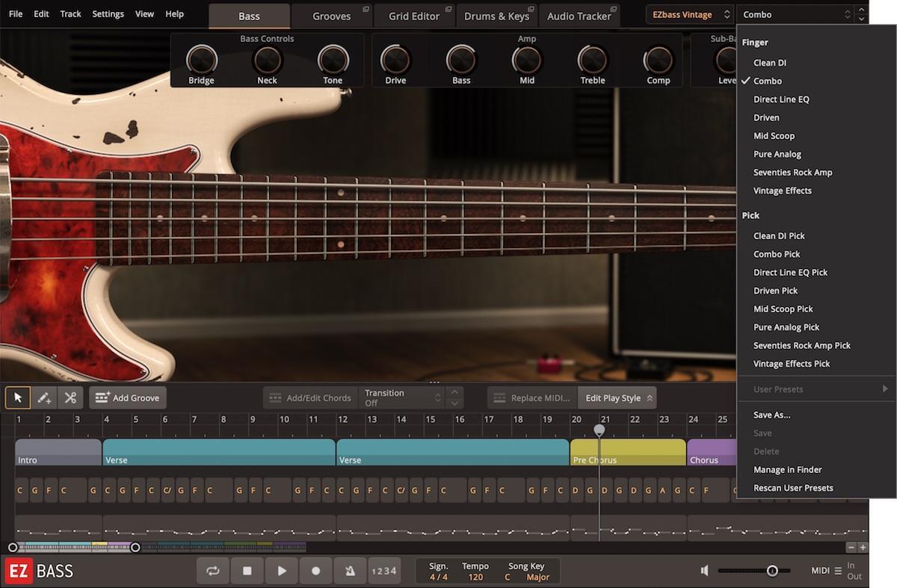Image resolution: width=897 pixels, height=588 pixels.
Task: Toggle the metronome icon
Action: pos(350,570)
